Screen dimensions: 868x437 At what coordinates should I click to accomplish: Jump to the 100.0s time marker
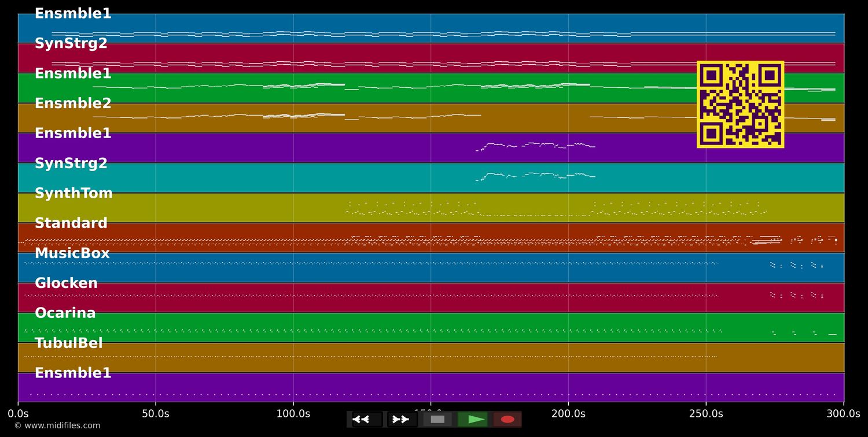pyautogui.click(x=293, y=414)
